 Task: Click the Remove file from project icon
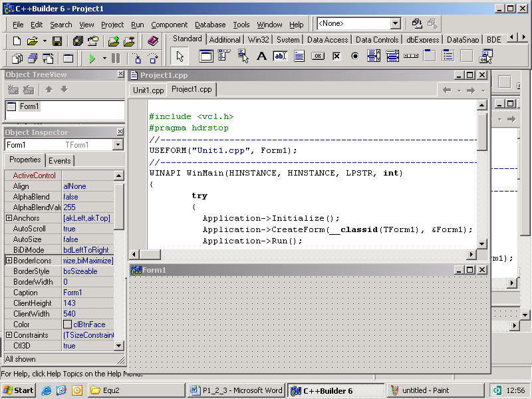click(x=129, y=41)
